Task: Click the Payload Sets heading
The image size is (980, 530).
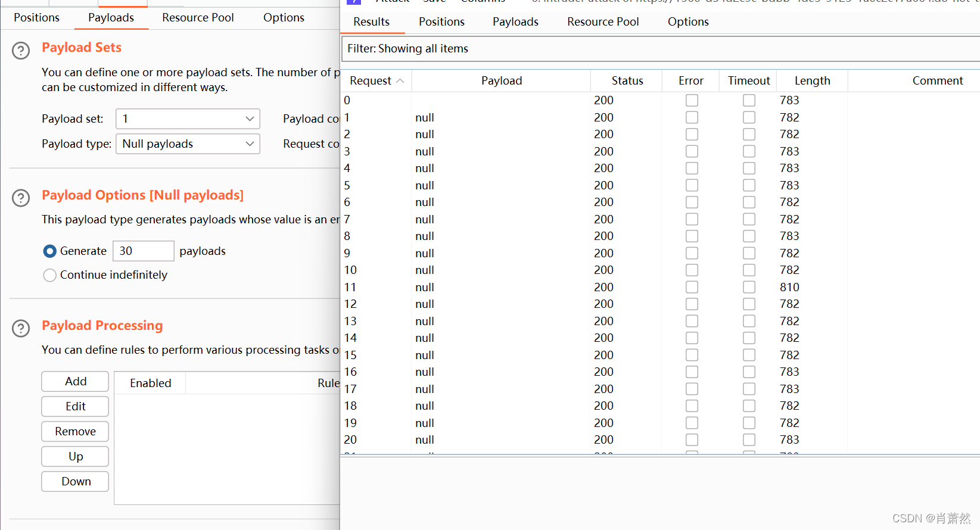Action: 82,48
